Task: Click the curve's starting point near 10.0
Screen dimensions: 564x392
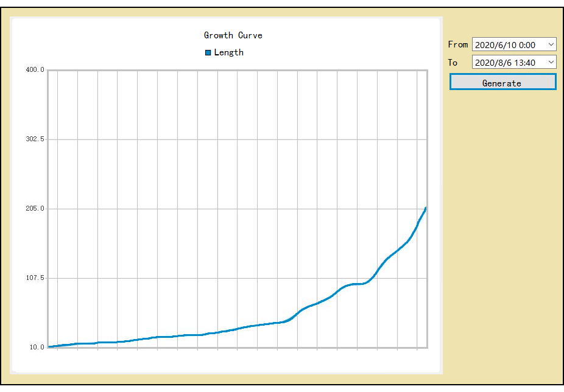Action: 50,347
